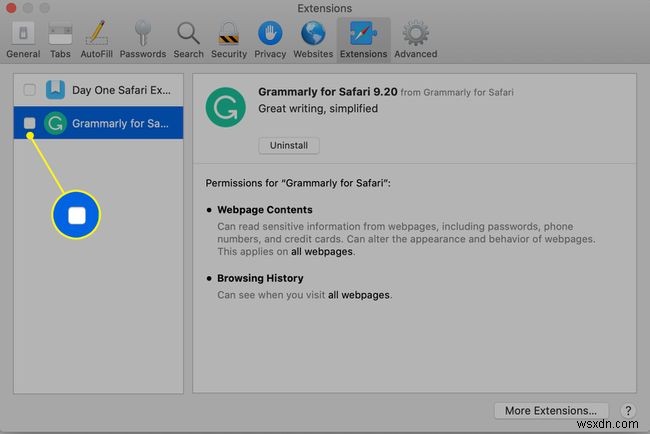This screenshot has width=650, height=434.
Task: Click the Webpage Contents permission heading
Action: pyautogui.click(x=264, y=210)
